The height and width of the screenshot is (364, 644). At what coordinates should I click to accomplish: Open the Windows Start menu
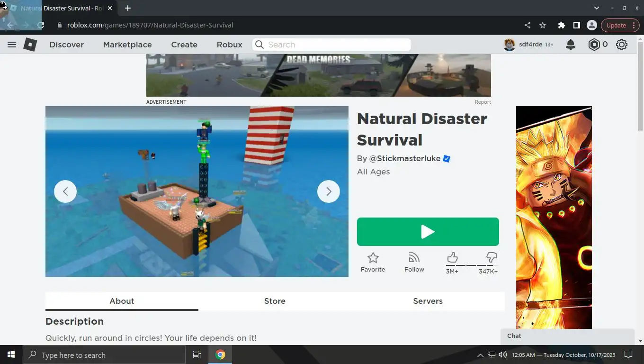(x=11, y=355)
